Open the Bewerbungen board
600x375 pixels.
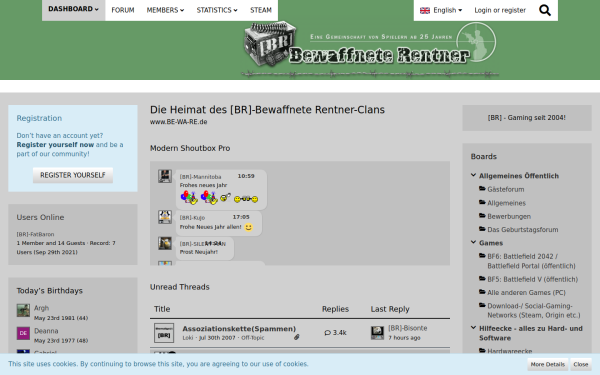509,217
